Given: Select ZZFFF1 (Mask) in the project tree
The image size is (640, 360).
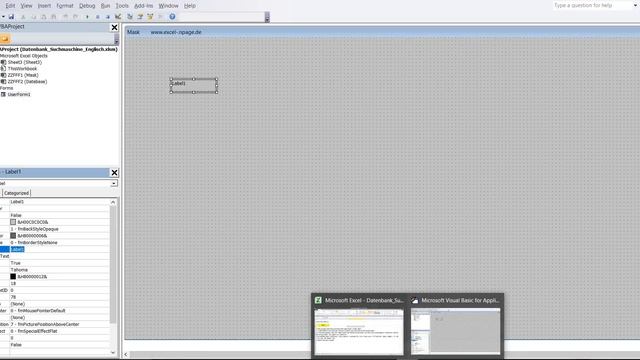Looking at the screenshot, I should click(23, 75).
